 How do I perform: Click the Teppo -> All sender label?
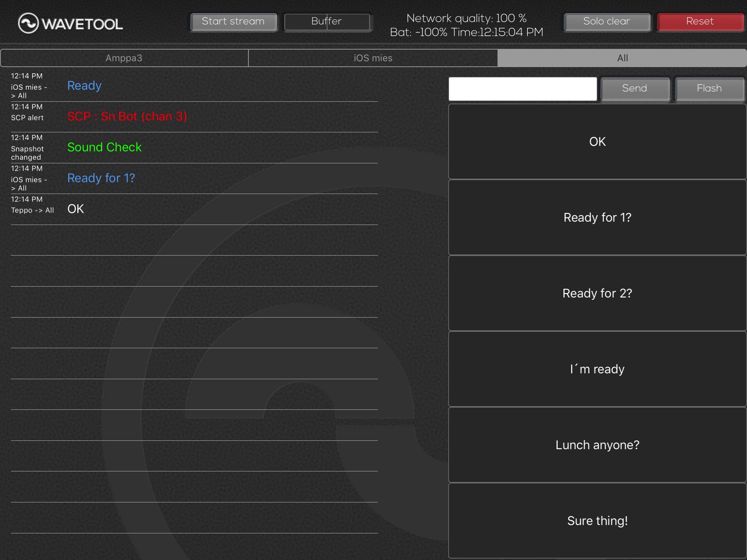(x=32, y=210)
